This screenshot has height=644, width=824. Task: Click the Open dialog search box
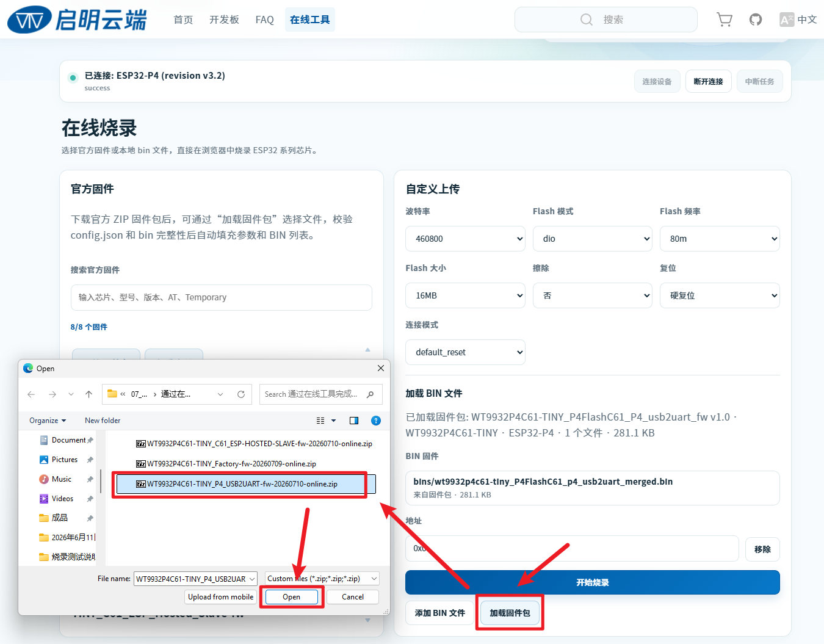(x=321, y=394)
